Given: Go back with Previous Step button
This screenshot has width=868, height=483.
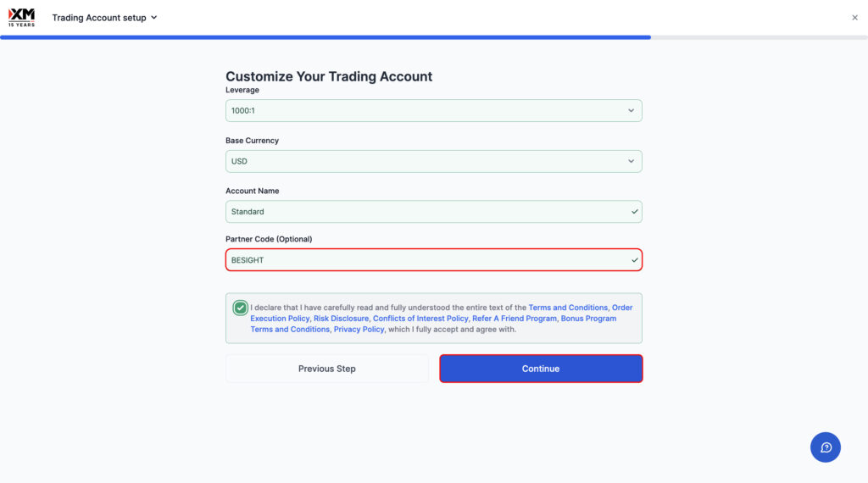Looking at the screenshot, I should coord(326,369).
